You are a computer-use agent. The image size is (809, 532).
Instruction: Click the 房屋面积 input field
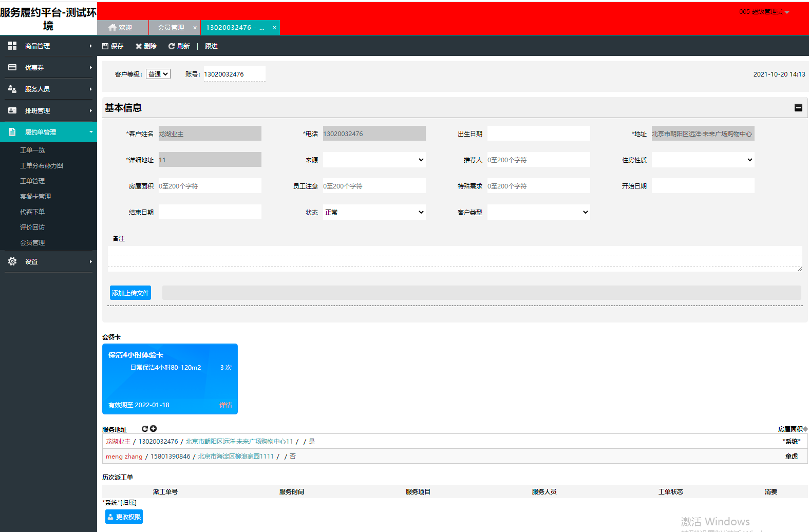click(210, 186)
